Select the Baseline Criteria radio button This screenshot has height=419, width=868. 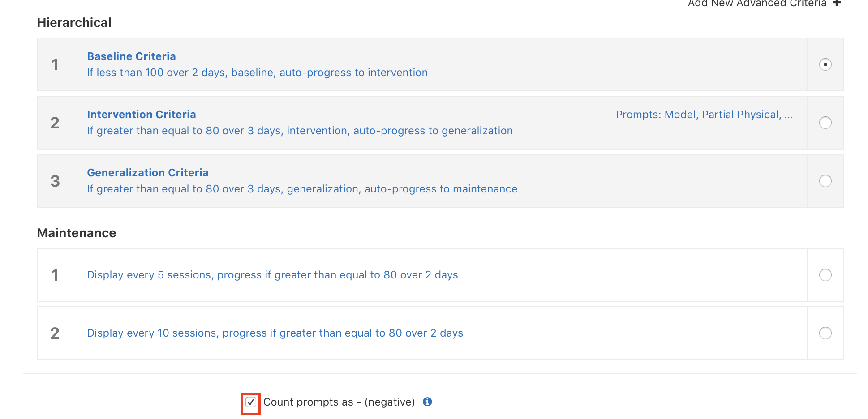pyautogui.click(x=825, y=64)
